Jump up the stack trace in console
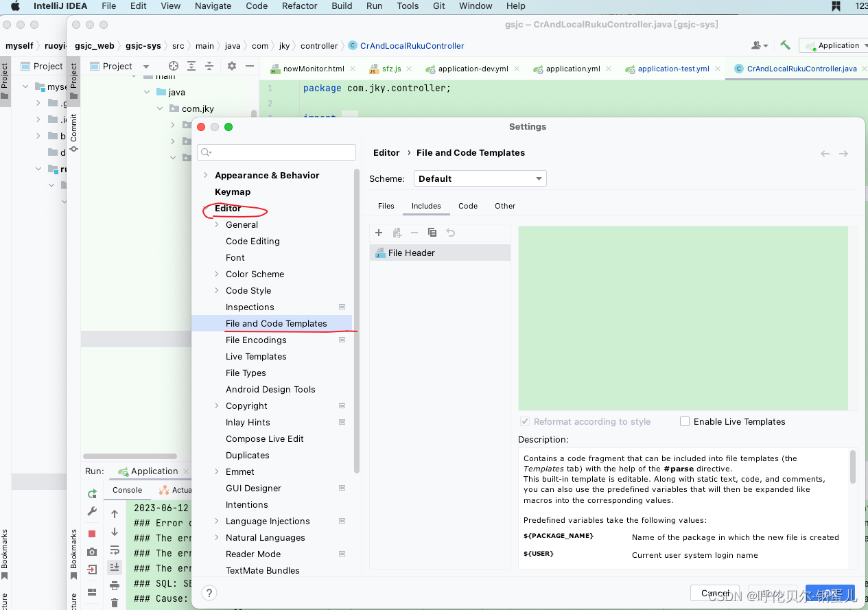The height and width of the screenshot is (610, 868). [115, 514]
